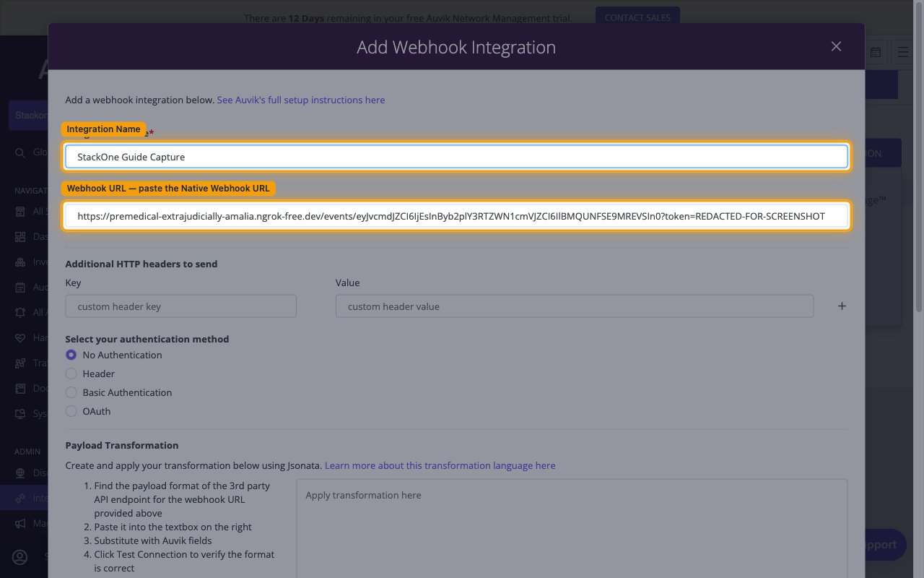
Task: Focus the Integration Name field
Action: pos(456,157)
